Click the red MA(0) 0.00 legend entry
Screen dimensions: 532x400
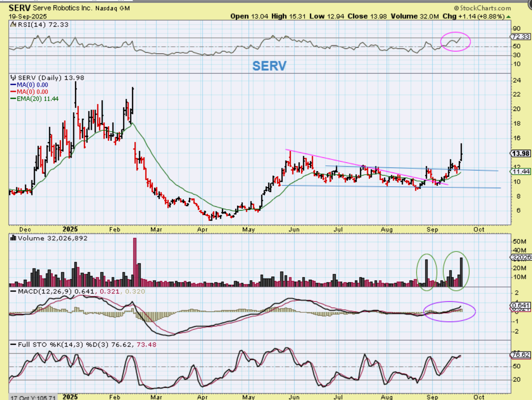click(x=30, y=92)
